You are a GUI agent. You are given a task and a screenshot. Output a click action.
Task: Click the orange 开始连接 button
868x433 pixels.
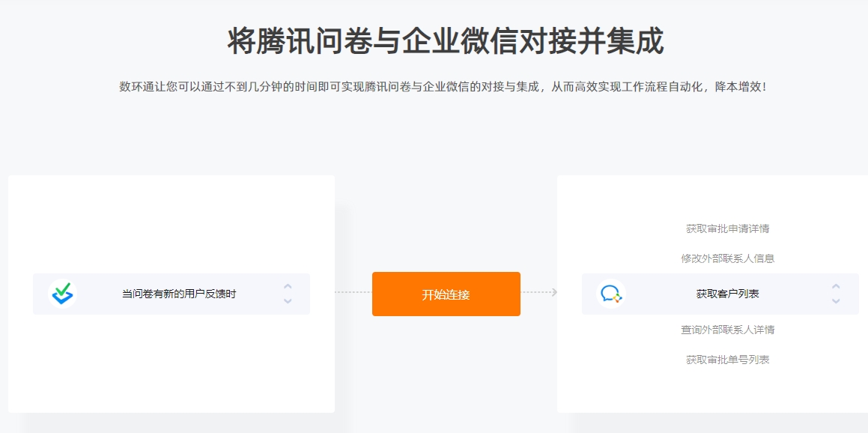[446, 294]
